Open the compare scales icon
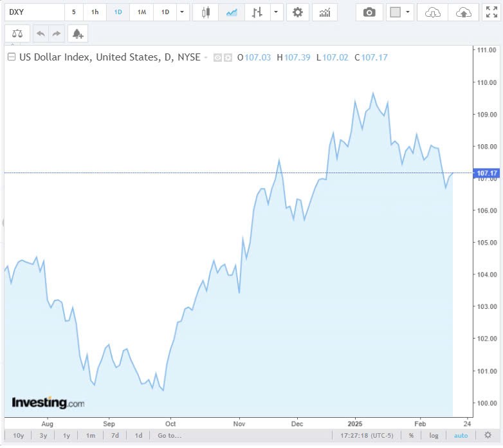The width and height of the screenshot is (503, 448). pyautogui.click(x=17, y=33)
